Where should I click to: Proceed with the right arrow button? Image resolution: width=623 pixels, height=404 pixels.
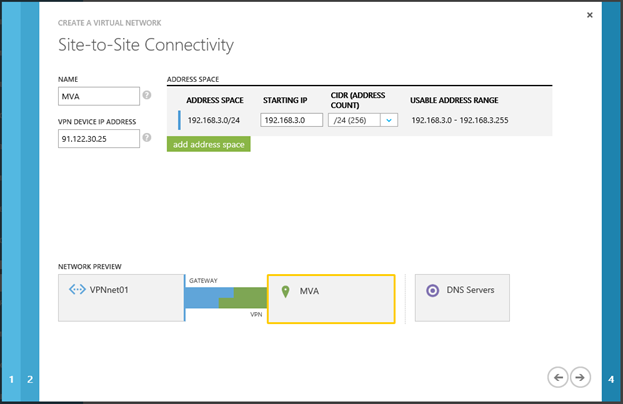pos(580,376)
